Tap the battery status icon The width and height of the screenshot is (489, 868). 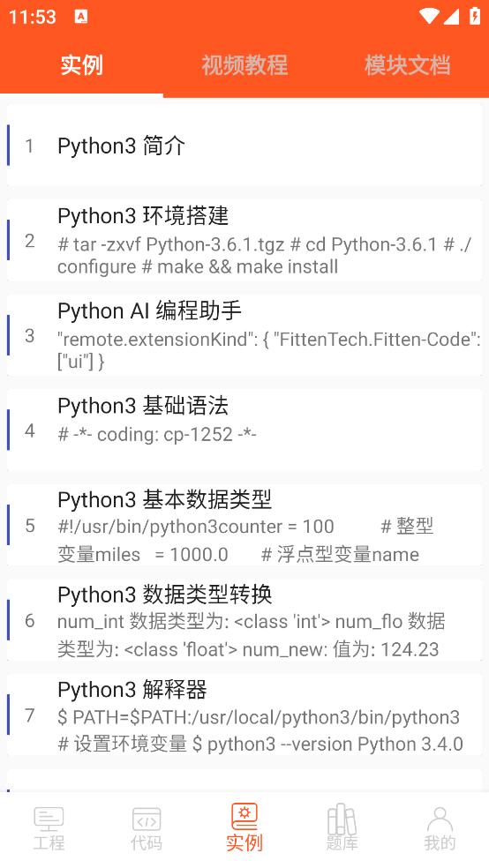point(475,16)
